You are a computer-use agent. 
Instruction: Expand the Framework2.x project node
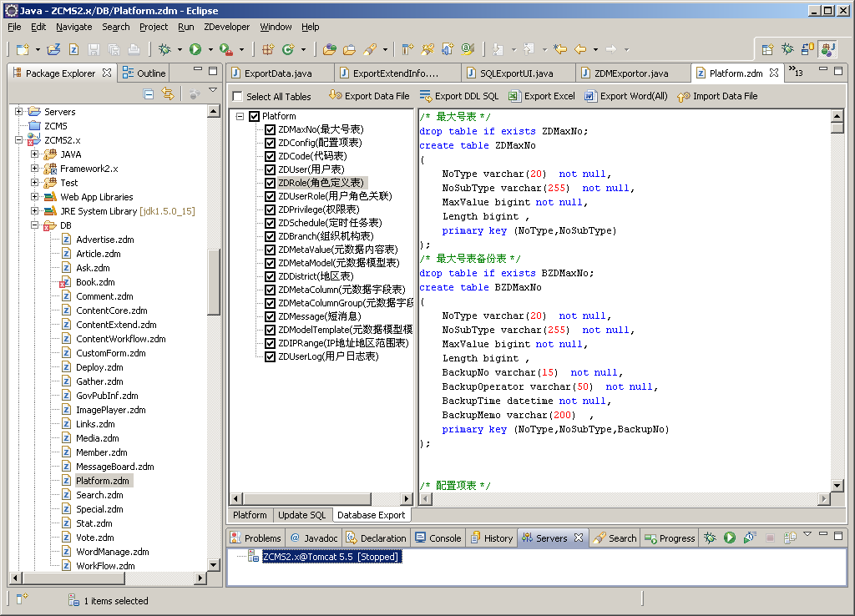click(35, 169)
